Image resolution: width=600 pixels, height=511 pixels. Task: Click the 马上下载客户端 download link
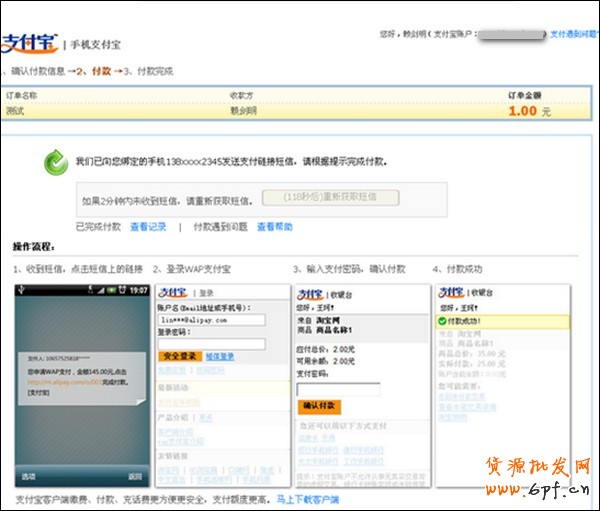(x=307, y=499)
